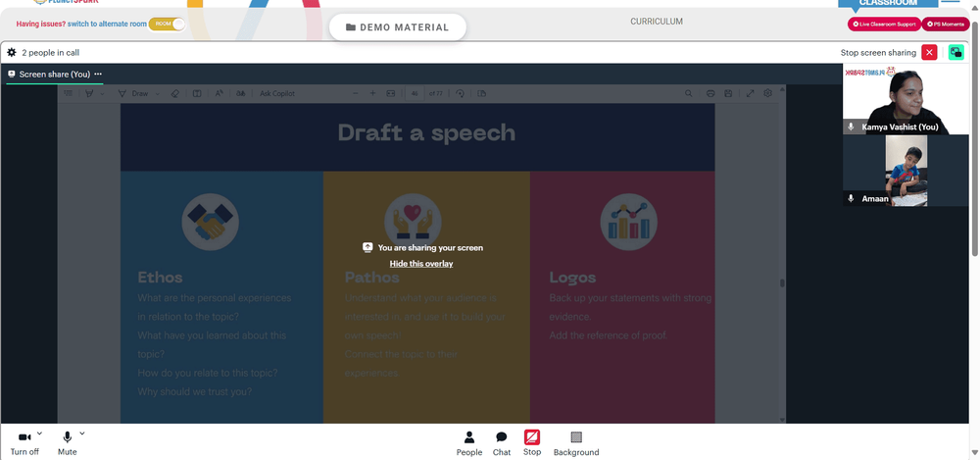Click the green layout switch icon
980x460 pixels.
955,53
